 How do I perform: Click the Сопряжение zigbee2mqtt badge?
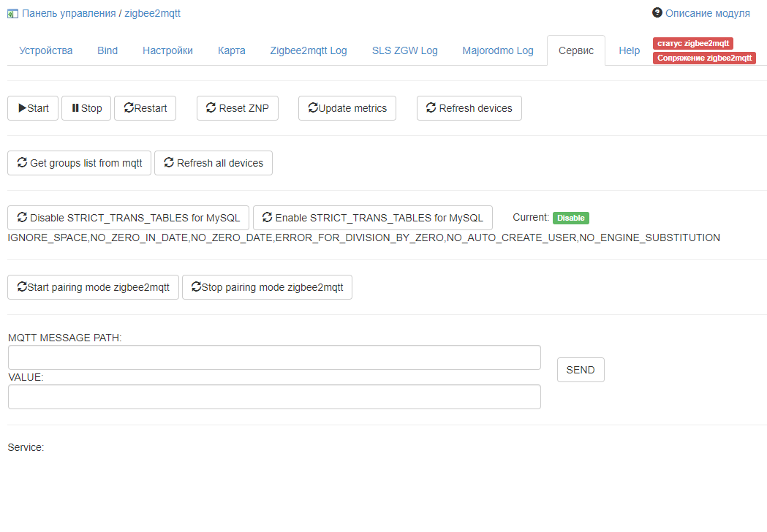704,58
